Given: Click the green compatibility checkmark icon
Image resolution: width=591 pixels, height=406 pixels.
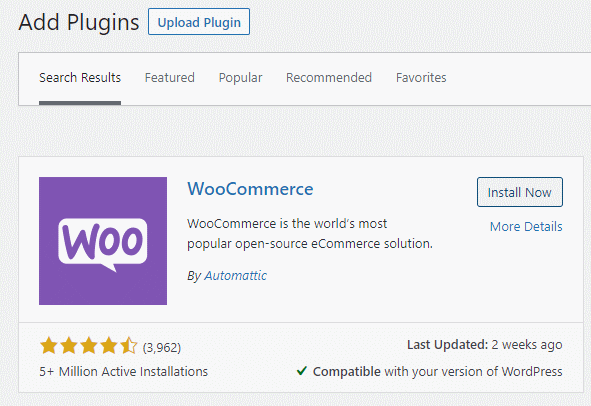Looking at the screenshot, I should [302, 371].
